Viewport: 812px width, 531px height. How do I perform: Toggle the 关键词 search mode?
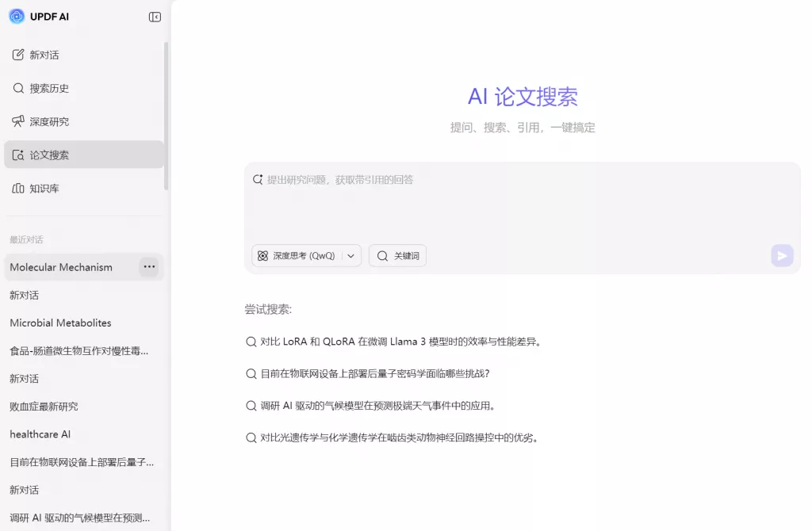pyautogui.click(x=396, y=255)
